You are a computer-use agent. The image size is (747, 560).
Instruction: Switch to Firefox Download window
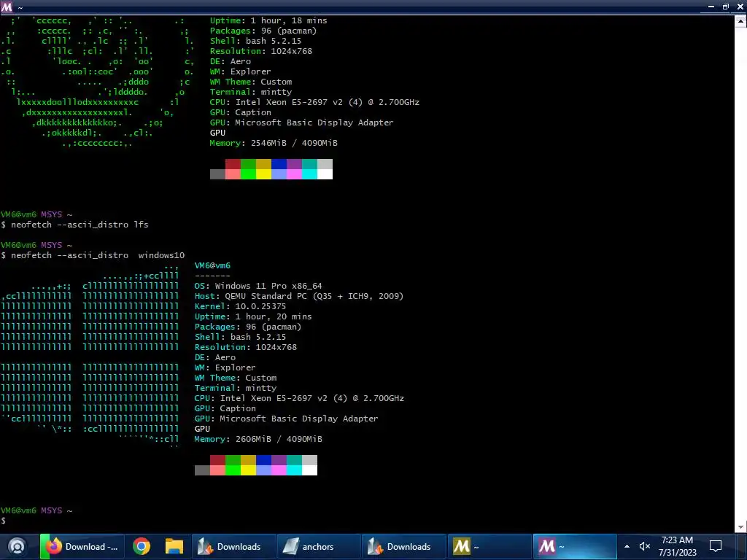(x=82, y=547)
